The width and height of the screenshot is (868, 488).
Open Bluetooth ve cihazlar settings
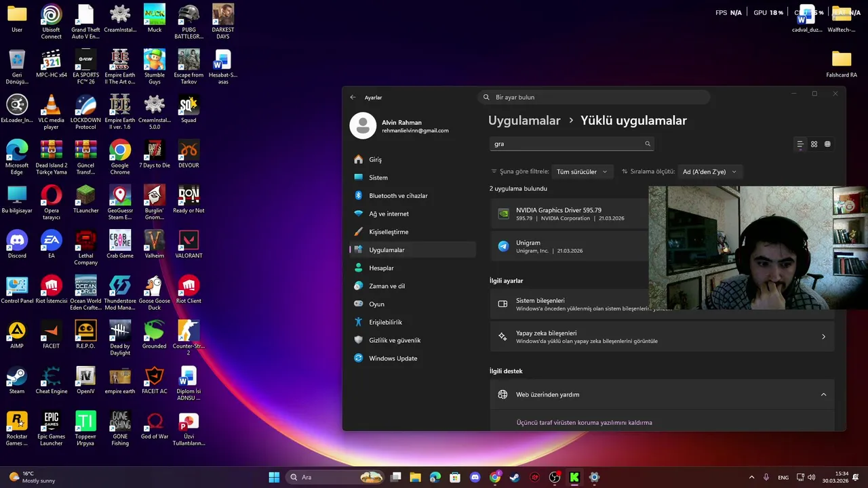click(x=412, y=196)
